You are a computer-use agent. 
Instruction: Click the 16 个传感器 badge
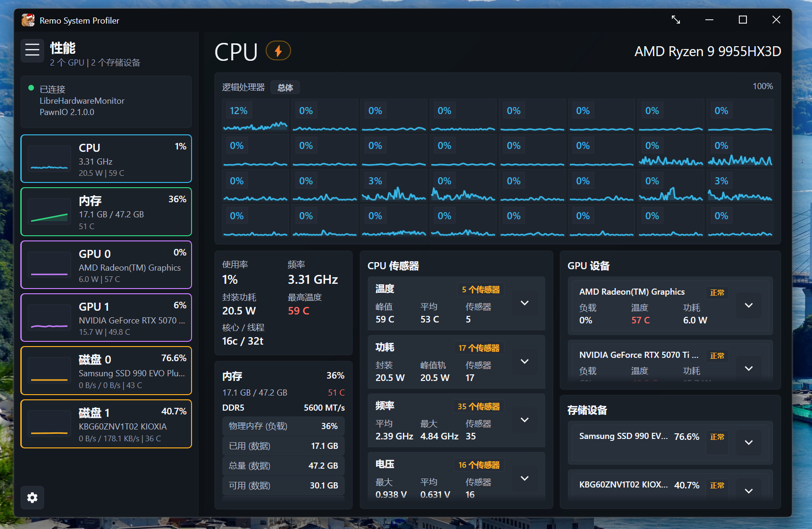pos(479,465)
